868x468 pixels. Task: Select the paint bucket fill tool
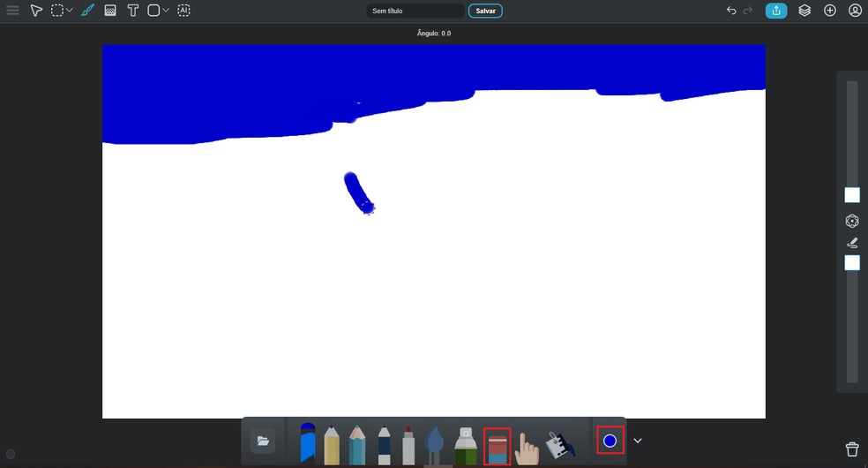point(560,445)
